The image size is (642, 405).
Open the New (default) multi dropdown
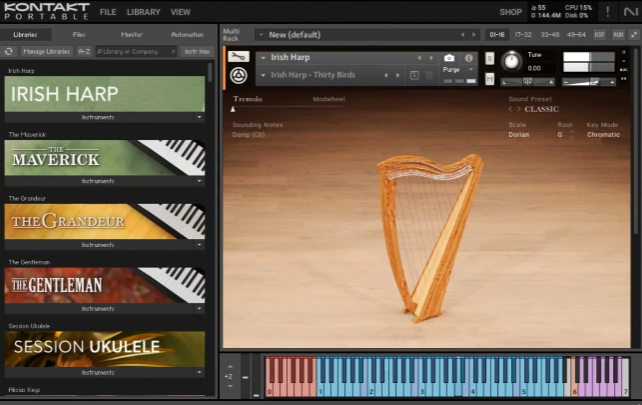click(x=261, y=35)
